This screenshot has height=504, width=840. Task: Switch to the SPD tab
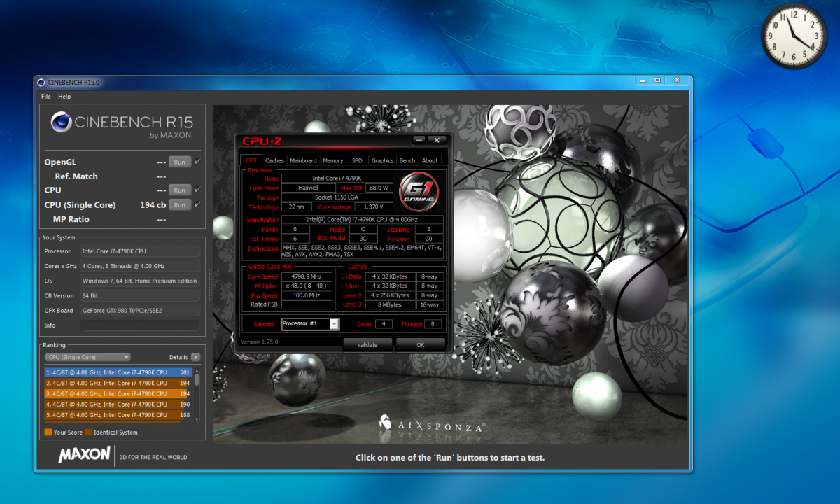357,160
